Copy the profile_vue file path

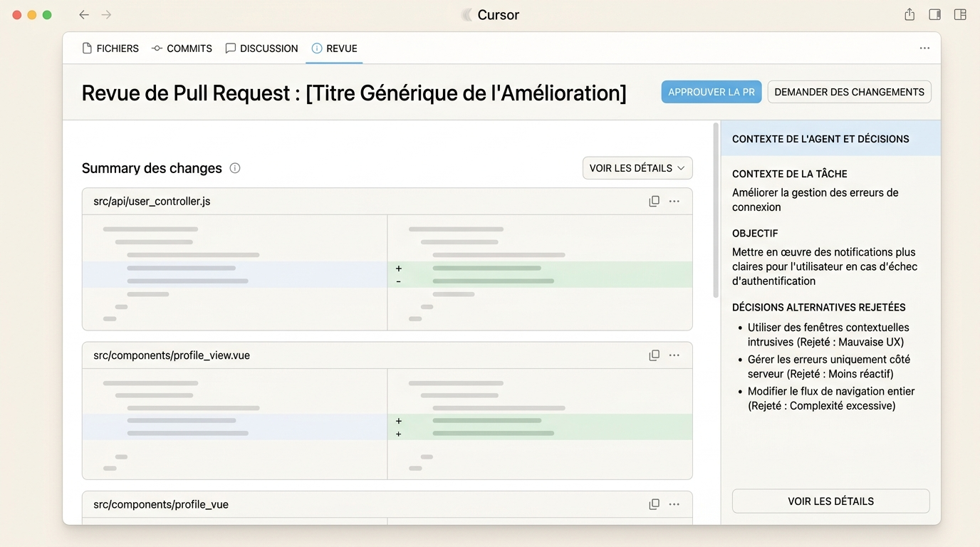654,504
